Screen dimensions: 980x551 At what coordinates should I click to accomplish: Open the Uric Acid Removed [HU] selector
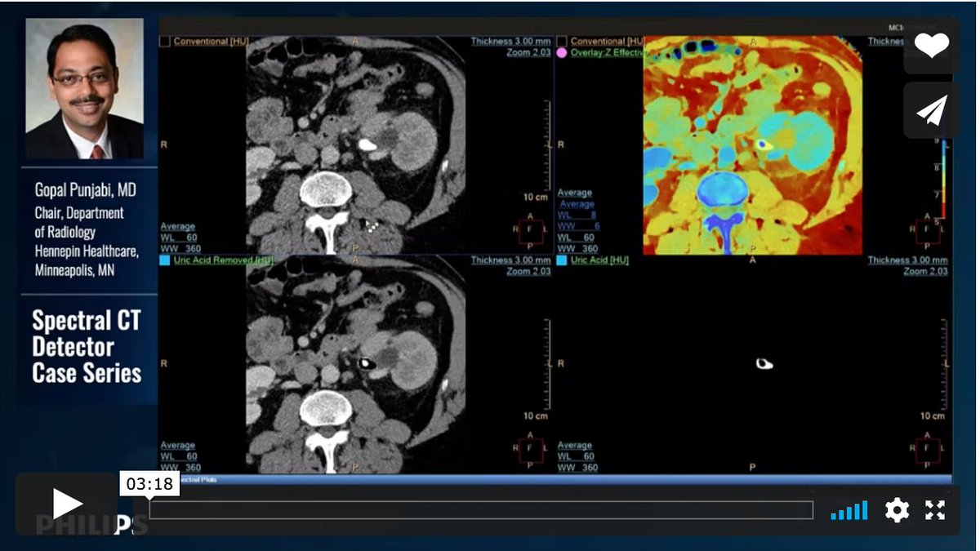(223, 260)
